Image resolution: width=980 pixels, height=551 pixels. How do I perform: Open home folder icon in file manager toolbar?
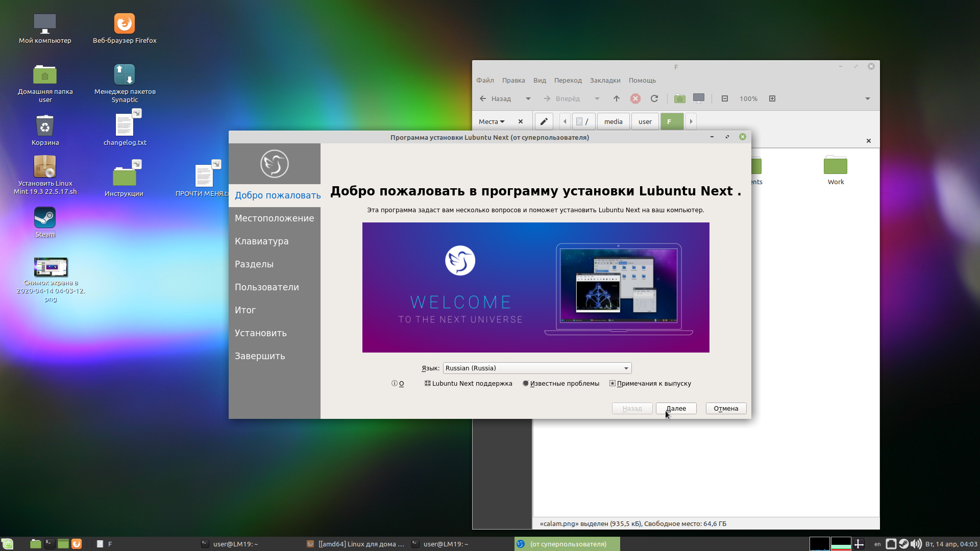coord(680,98)
